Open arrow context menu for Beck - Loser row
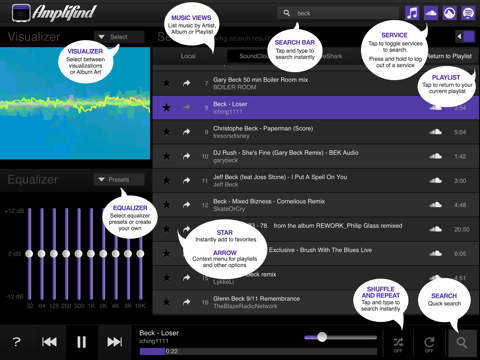 [187, 107]
